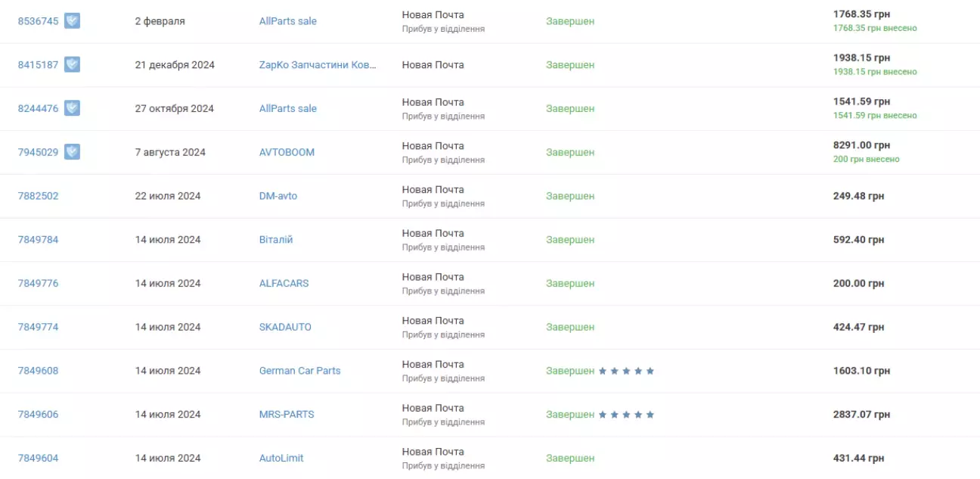The image size is (980, 479).
Task: Click the shield icon beside order 8536745
Action: [x=72, y=20]
